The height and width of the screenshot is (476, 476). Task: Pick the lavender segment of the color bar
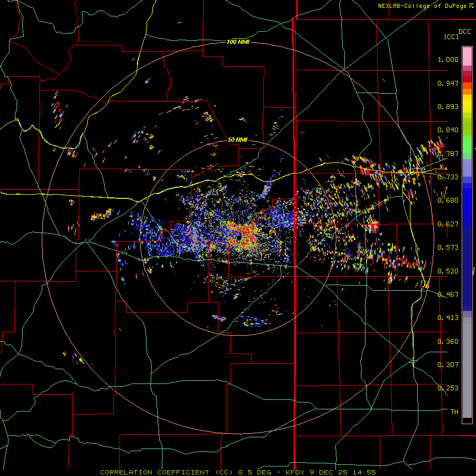[x=467, y=168]
